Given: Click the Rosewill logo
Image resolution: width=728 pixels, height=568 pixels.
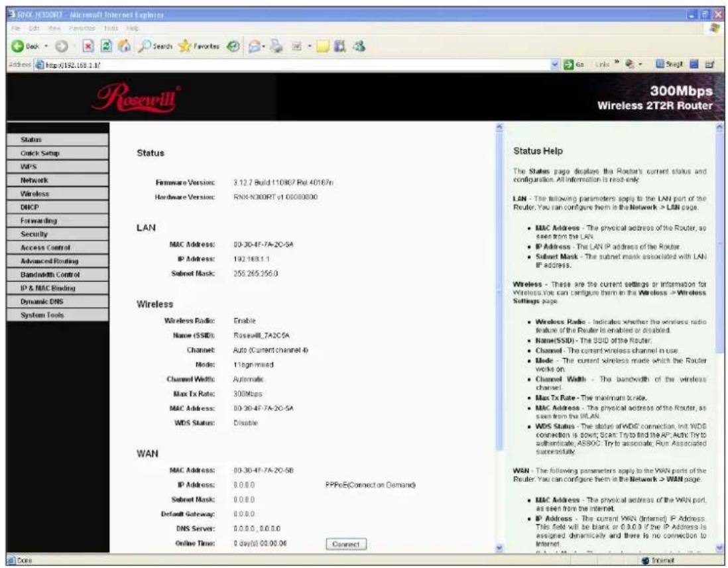Looking at the screenshot, I should point(137,97).
